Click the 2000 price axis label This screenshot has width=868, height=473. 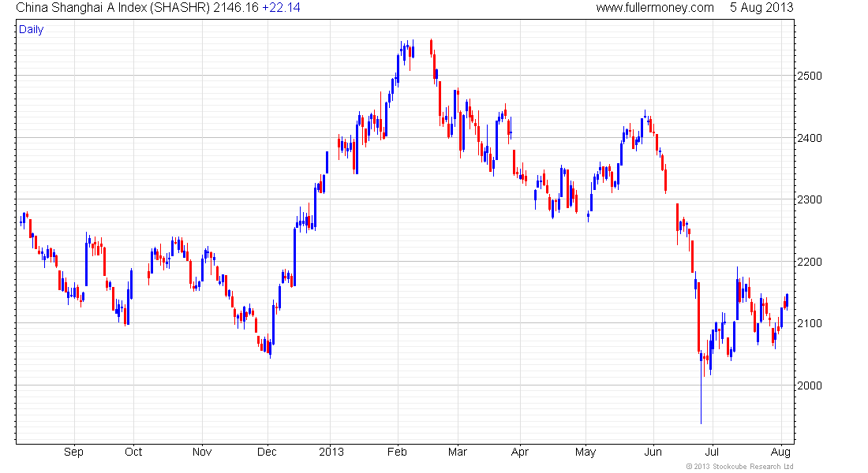810,385
